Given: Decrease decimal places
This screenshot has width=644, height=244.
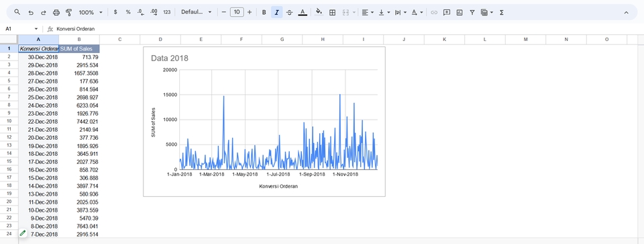Looking at the screenshot, I should pyautogui.click(x=141, y=12).
